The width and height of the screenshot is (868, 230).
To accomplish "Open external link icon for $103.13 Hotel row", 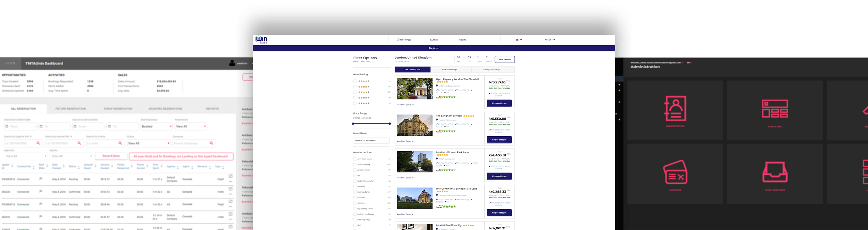I will 231,189.
